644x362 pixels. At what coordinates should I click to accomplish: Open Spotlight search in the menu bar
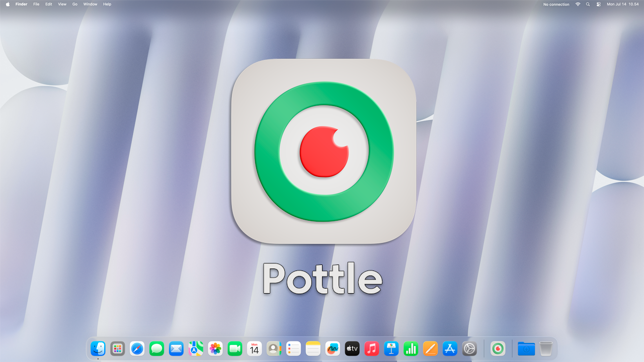[587, 4]
